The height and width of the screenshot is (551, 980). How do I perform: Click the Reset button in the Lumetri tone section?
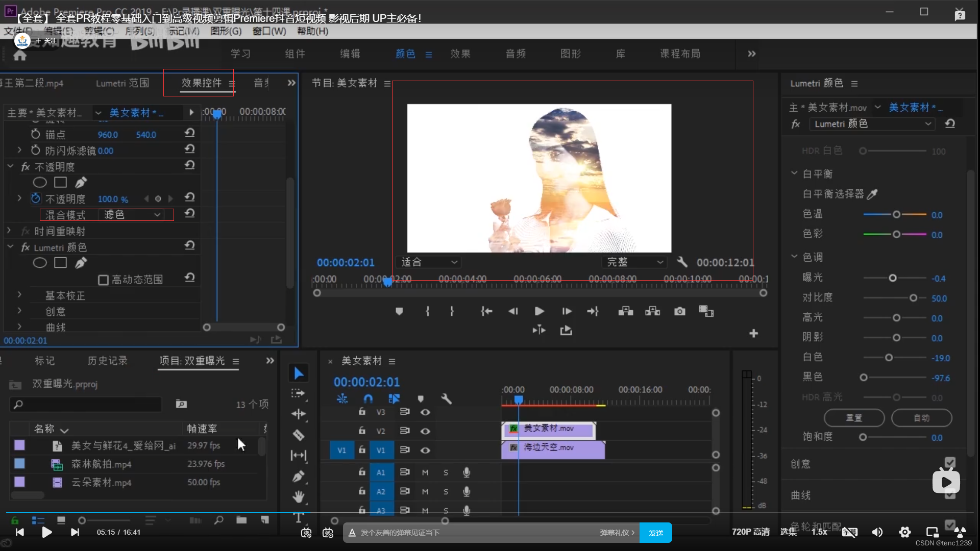(x=854, y=418)
